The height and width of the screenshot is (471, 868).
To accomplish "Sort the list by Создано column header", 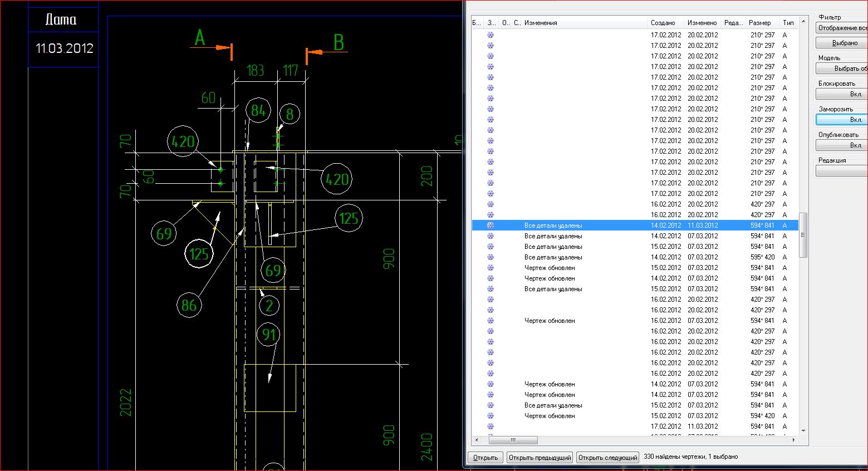I will click(x=663, y=23).
